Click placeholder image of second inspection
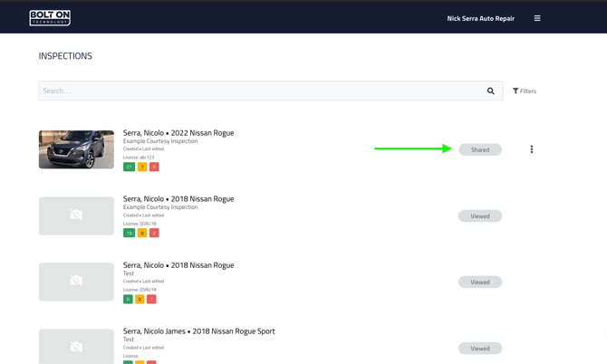This screenshot has width=607, height=364. click(76, 216)
